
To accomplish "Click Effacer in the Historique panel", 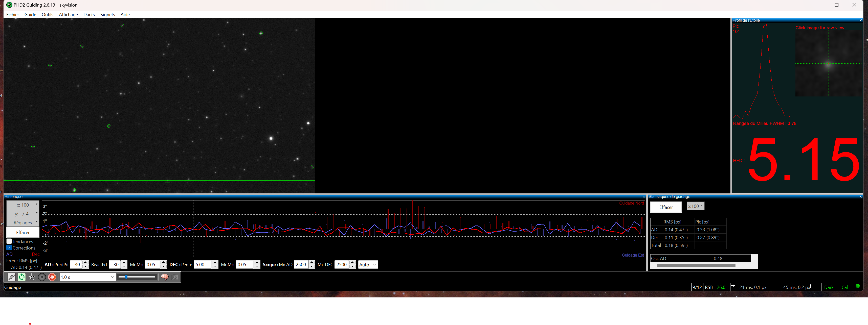I will [x=23, y=233].
